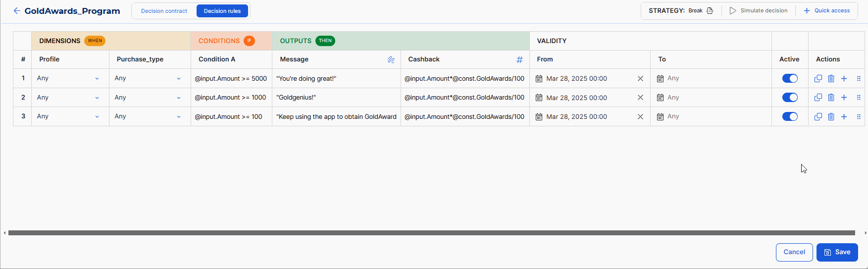Add a new row below rule 3

click(x=844, y=117)
